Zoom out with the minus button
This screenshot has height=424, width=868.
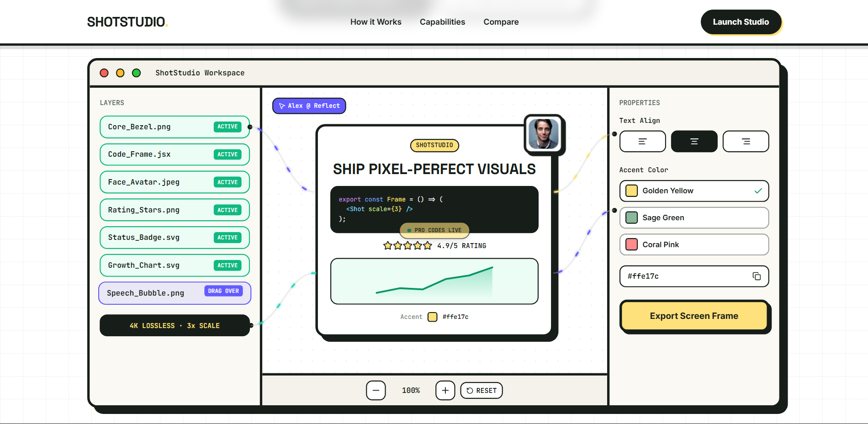(376, 391)
